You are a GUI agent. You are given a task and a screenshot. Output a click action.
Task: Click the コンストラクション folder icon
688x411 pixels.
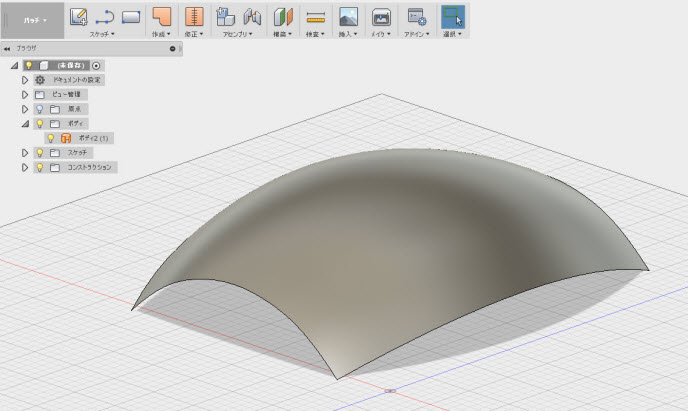(x=55, y=168)
